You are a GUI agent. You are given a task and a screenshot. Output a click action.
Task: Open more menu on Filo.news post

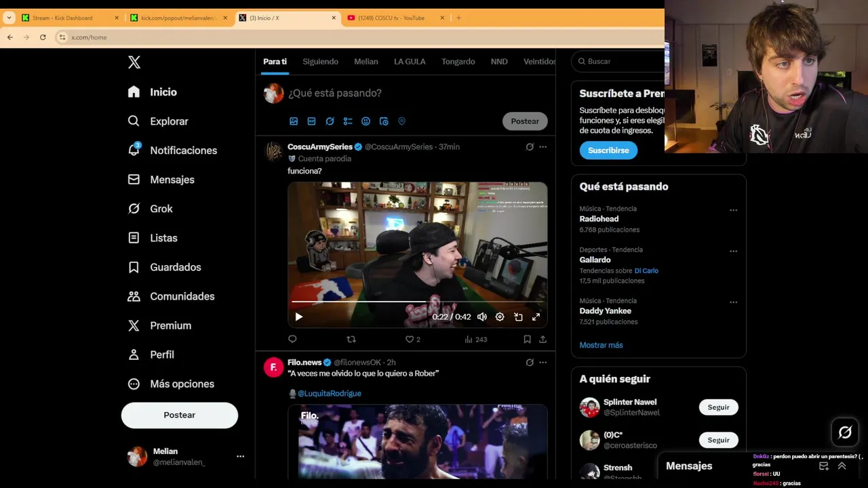click(x=542, y=363)
